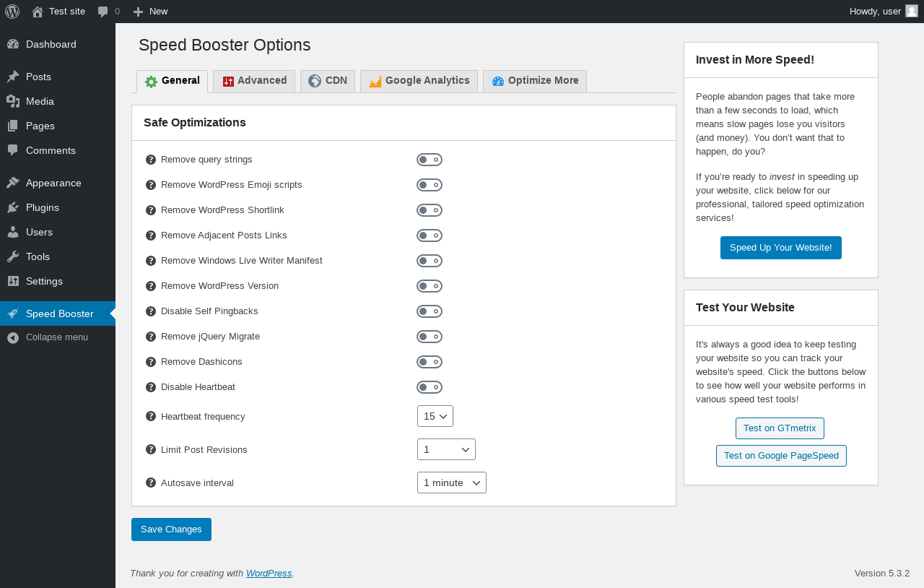This screenshot has width=924, height=588.
Task: Expand the Limit Post Revisions dropdown
Action: tap(446, 449)
